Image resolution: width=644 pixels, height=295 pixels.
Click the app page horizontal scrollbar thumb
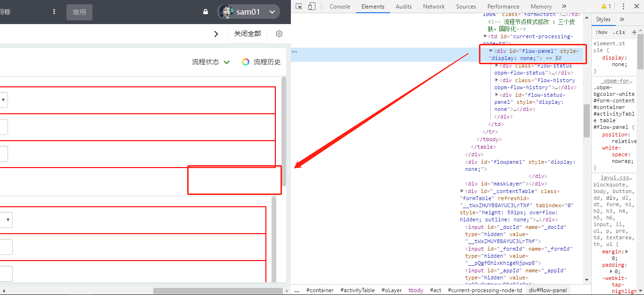218,291
